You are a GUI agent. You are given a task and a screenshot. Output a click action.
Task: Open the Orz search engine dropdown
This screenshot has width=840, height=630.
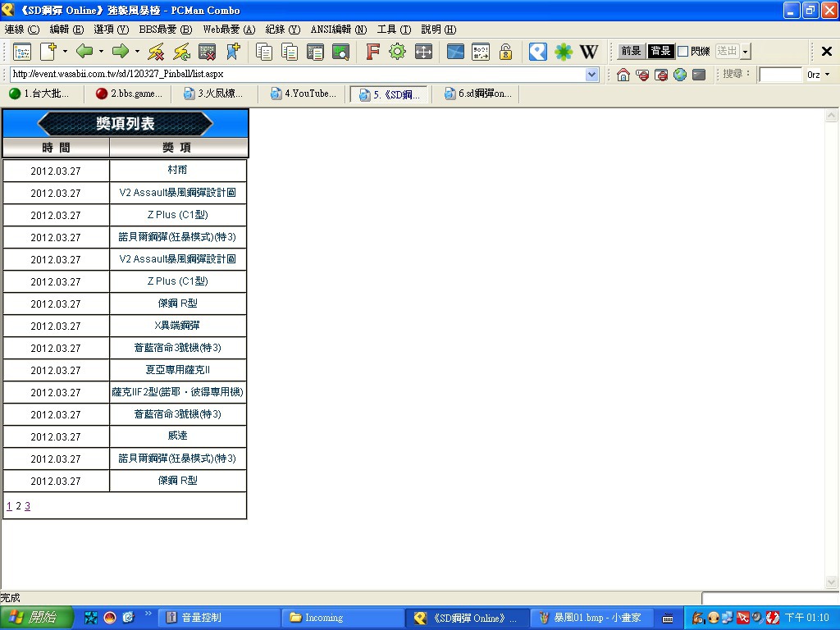[x=827, y=75]
